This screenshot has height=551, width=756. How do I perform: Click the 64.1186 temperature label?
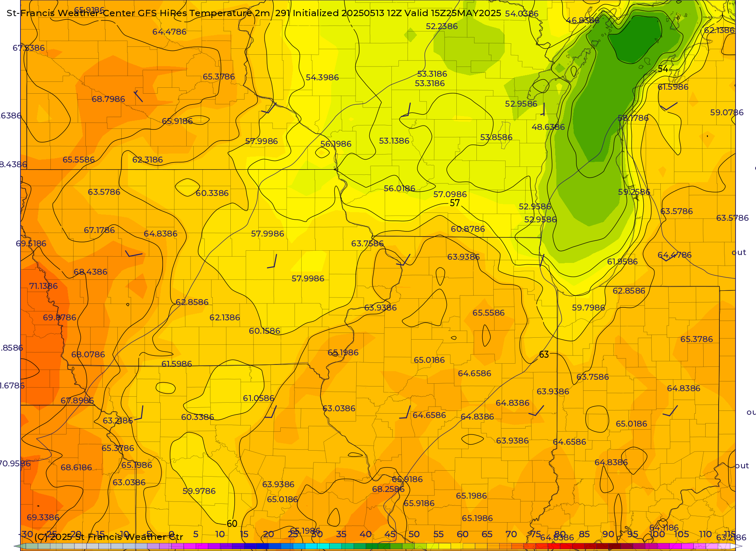tap(664, 528)
